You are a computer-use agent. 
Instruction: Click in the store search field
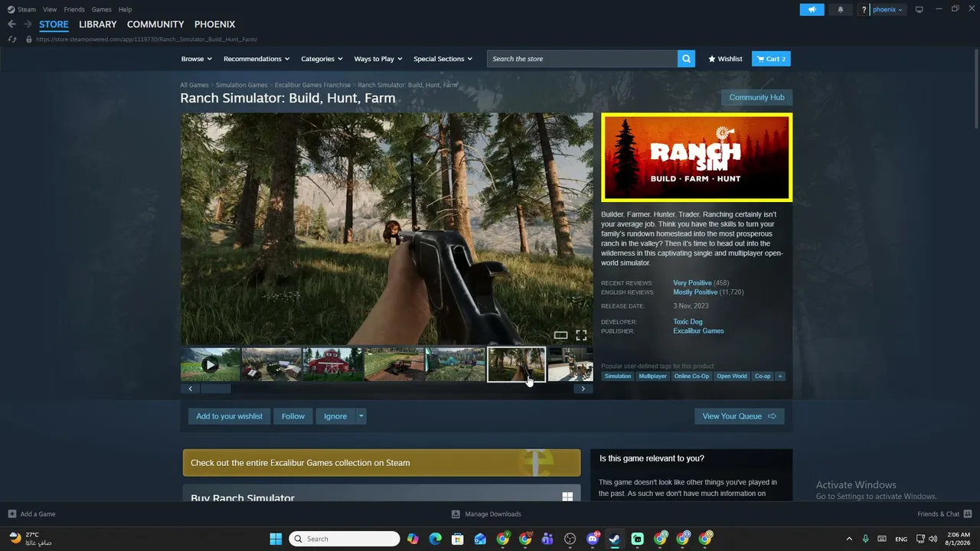click(582, 59)
